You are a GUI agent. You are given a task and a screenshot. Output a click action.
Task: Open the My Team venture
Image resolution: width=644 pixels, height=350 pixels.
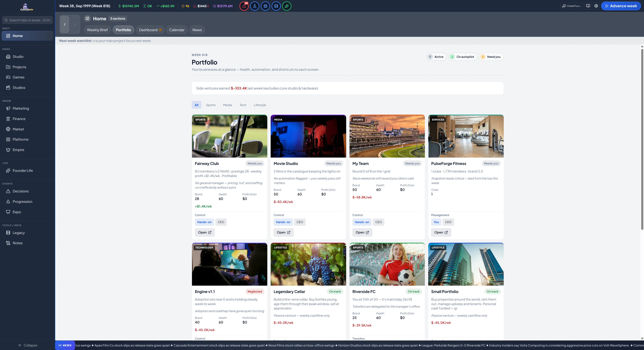[x=362, y=232]
